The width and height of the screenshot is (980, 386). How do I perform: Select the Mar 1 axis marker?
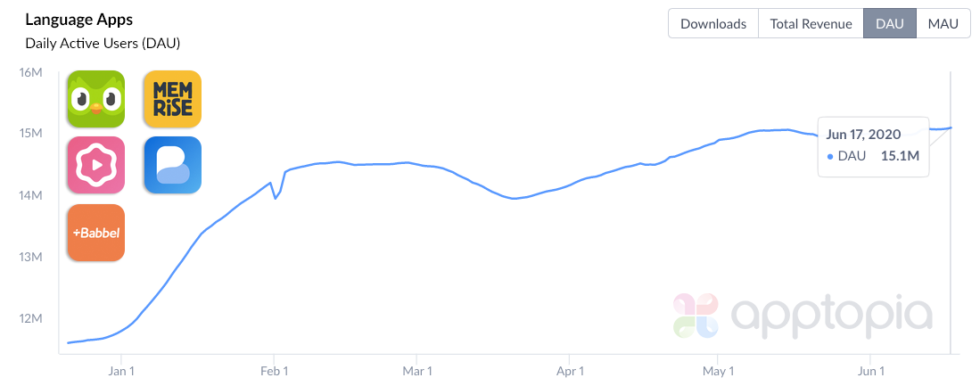point(417,370)
